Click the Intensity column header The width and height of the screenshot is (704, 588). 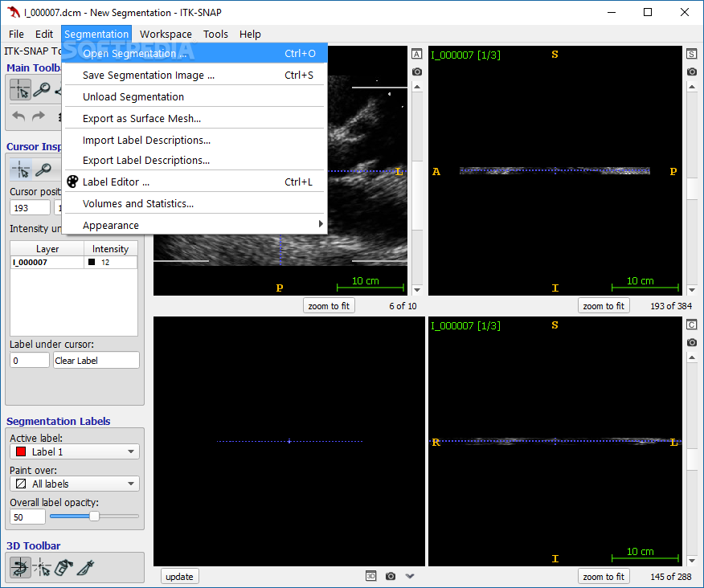point(110,249)
